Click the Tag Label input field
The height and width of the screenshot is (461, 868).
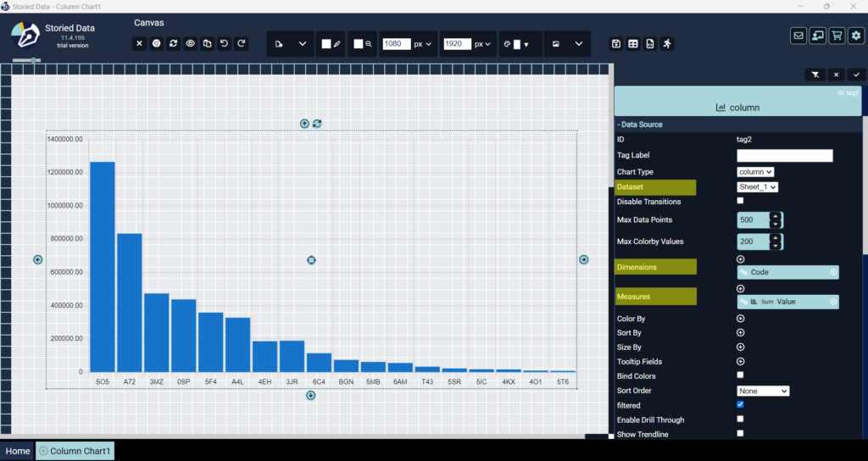pyautogui.click(x=785, y=156)
